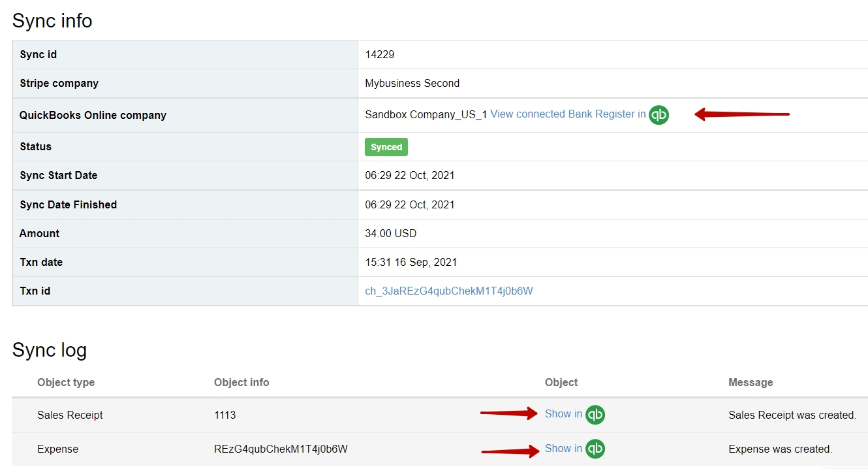Open transaction ch_3JaREzG4qubChekM1T4j0b6W link

coord(449,291)
